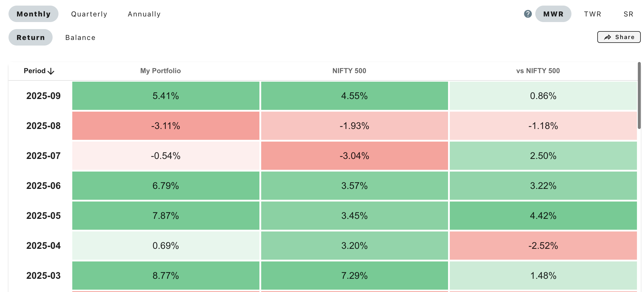Click the My Portfolio column header
The image size is (644, 292).
160,71
